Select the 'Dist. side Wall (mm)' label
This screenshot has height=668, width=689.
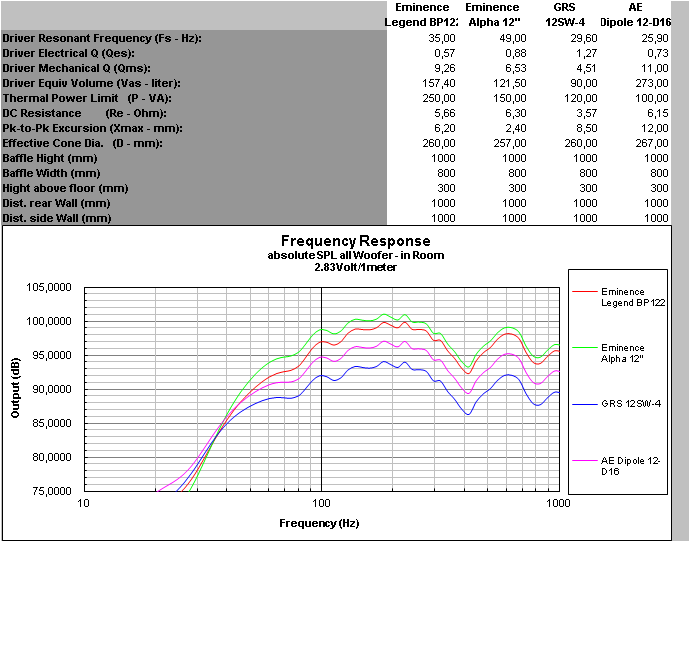point(57,218)
